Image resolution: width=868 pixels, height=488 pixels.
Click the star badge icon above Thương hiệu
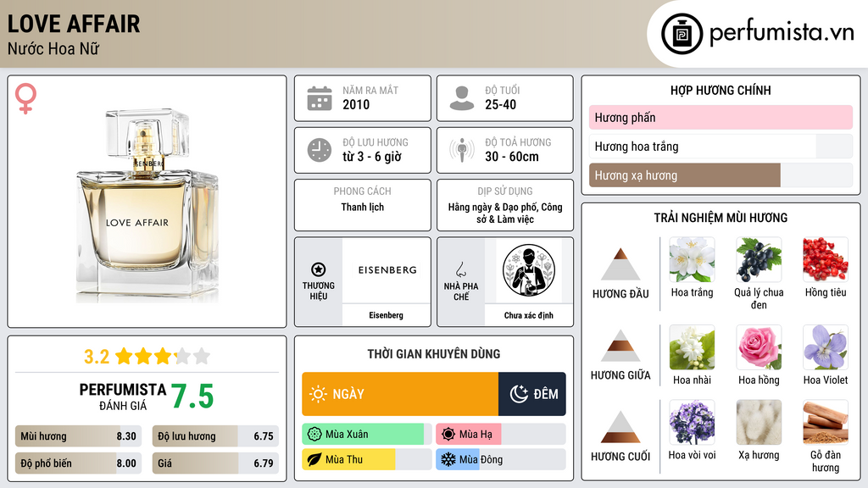coord(319,269)
